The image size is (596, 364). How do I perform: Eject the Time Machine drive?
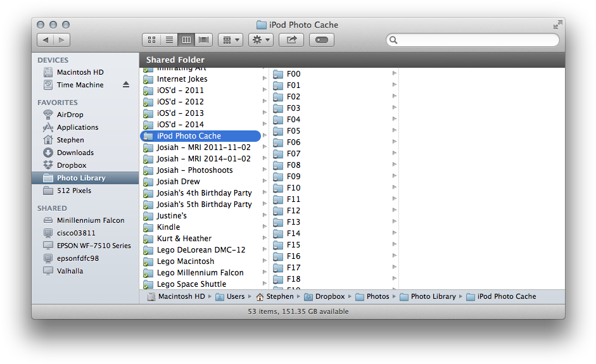tap(126, 84)
